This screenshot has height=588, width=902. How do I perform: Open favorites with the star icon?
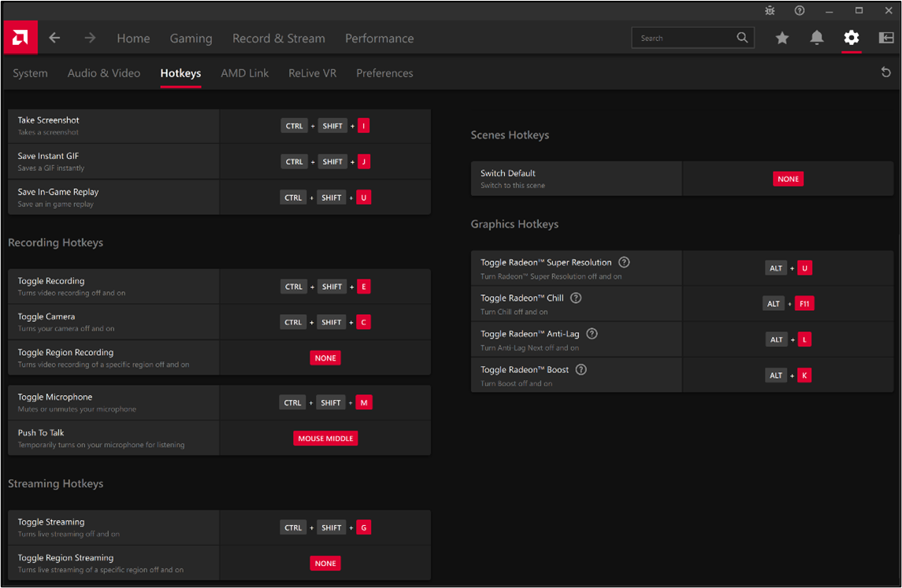pyautogui.click(x=781, y=38)
